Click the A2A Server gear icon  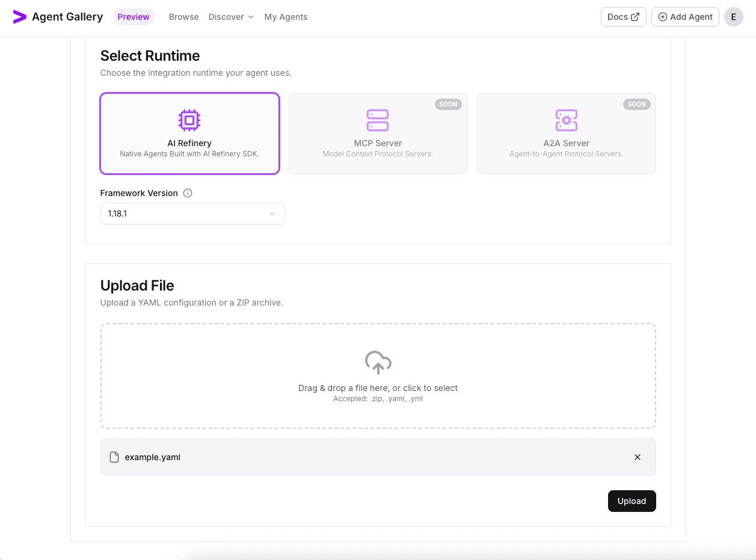[x=566, y=120]
